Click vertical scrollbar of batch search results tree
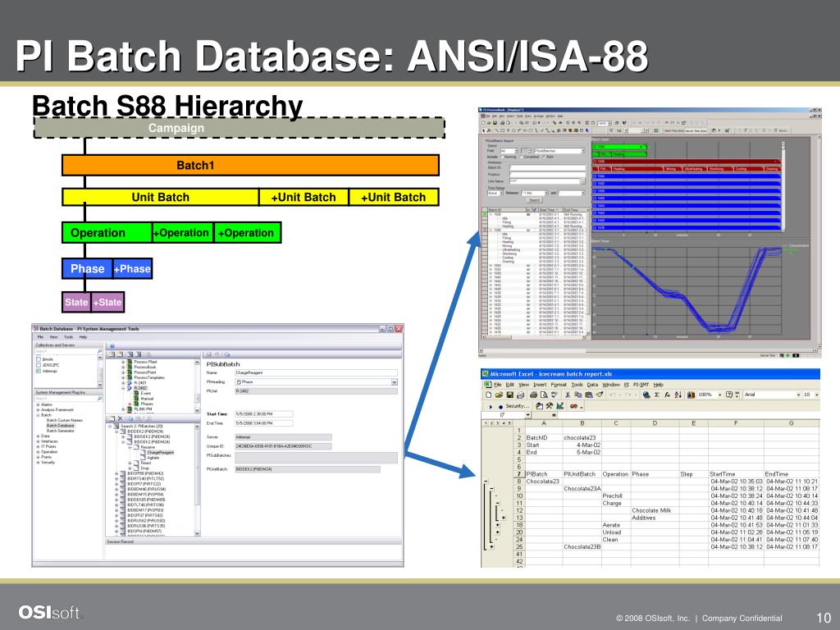Viewport: 840px width, 630px height. [x=197, y=478]
